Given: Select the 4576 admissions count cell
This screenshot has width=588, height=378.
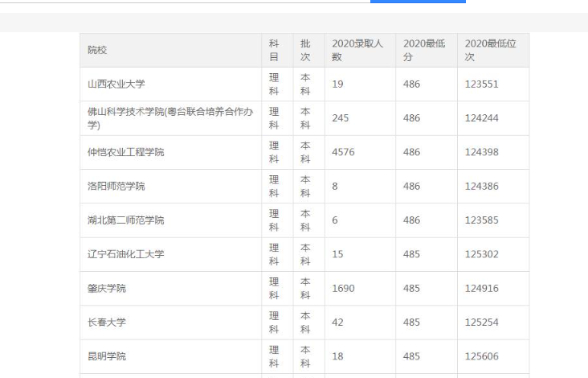Looking at the screenshot, I should click(x=343, y=153).
